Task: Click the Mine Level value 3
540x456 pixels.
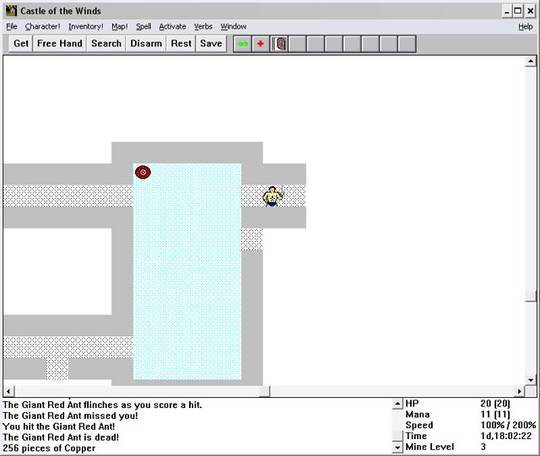Action: (x=483, y=447)
